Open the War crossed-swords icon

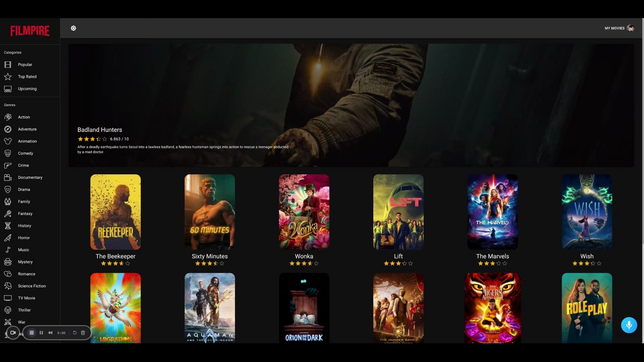[x=8, y=322]
